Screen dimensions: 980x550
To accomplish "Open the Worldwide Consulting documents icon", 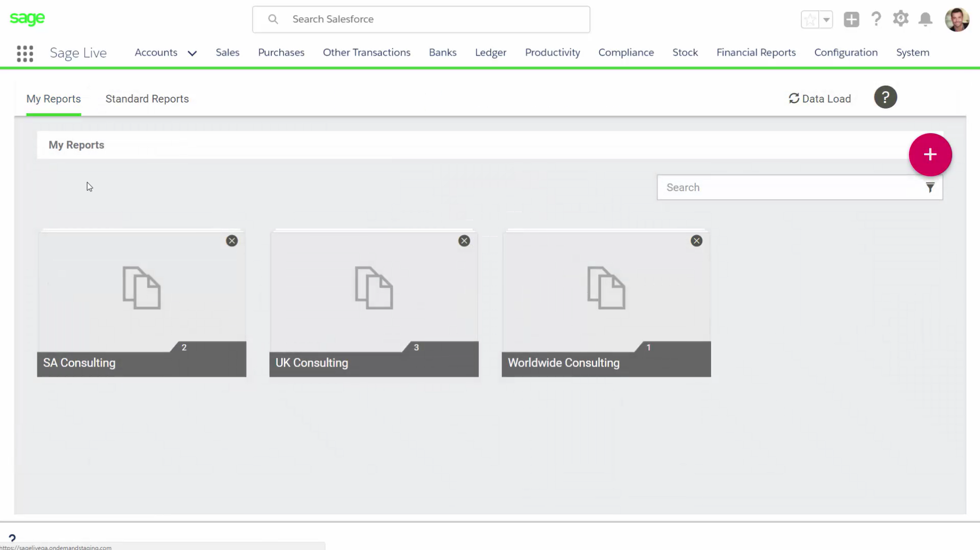I will (606, 288).
